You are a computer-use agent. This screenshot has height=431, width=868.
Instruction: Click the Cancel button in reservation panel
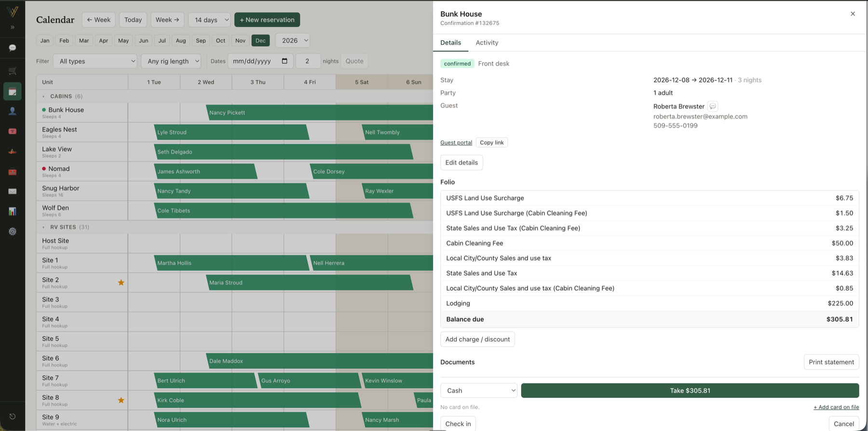(x=844, y=424)
